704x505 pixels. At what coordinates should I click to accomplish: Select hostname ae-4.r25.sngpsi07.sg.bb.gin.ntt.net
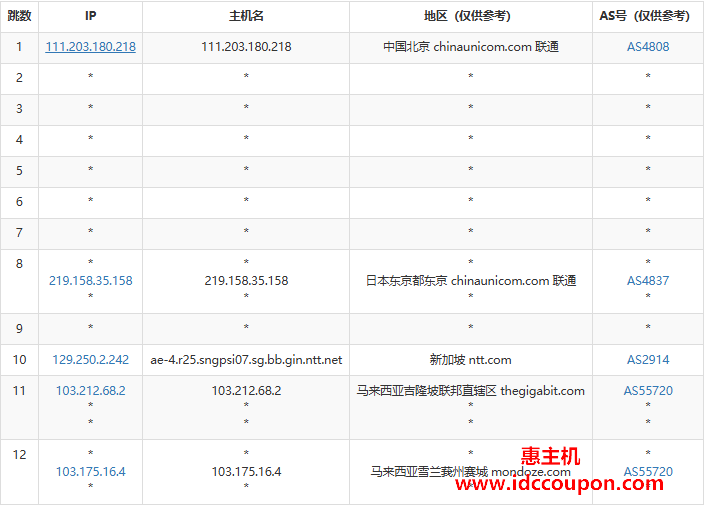click(x=246, y=359)
